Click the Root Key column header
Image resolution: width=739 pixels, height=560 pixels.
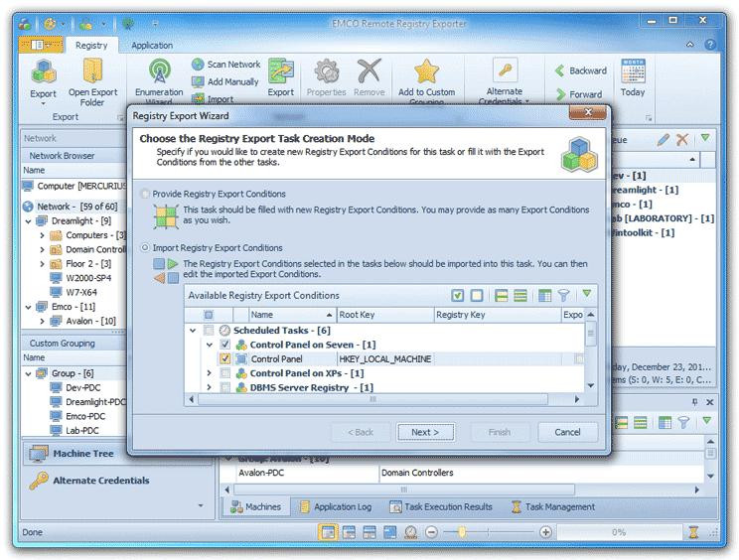[385, 315]
